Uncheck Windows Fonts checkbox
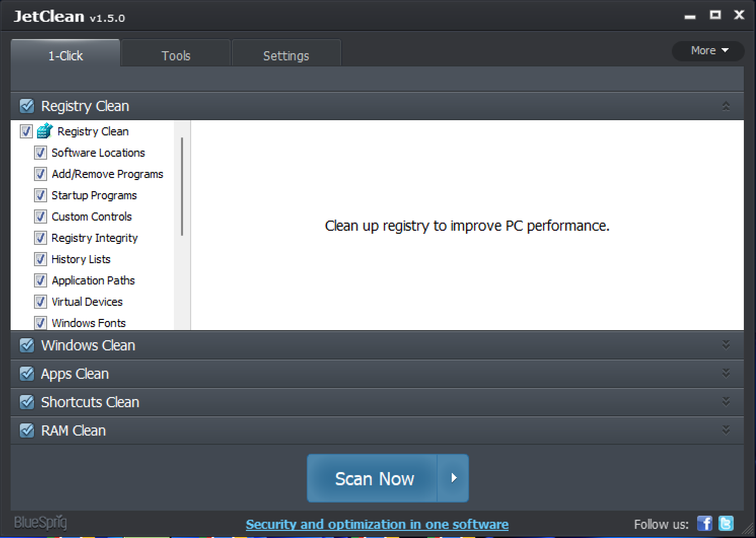The height and width of the screenshot is (538, 756). 41,323
